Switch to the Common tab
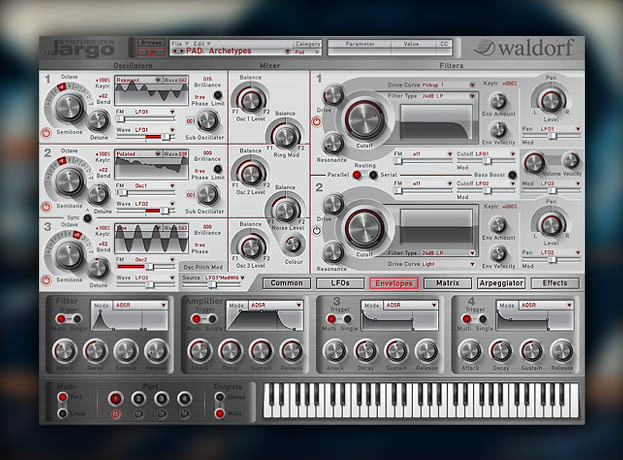This screenshot has height=460, width=623. point(286,283)
